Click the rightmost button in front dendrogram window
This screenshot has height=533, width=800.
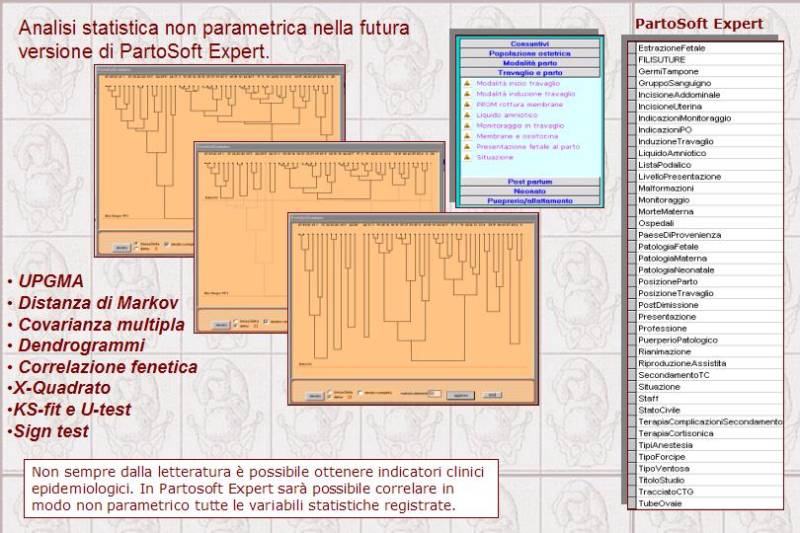(x=492, y=395)
